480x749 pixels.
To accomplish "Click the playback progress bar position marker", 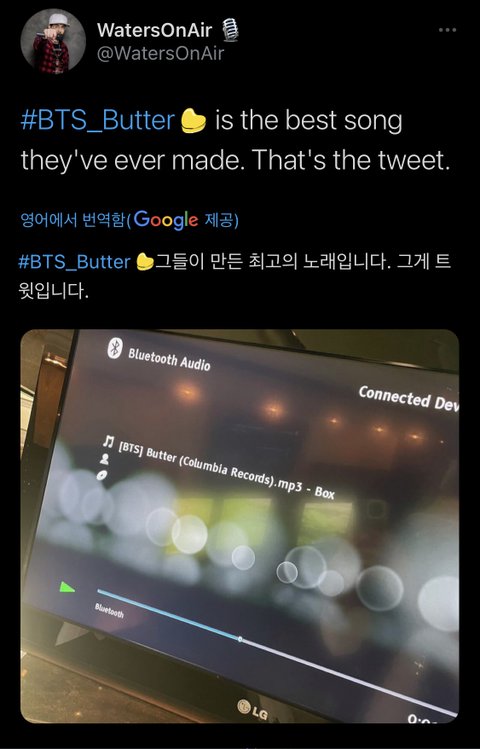I will [x=240, y=639].
